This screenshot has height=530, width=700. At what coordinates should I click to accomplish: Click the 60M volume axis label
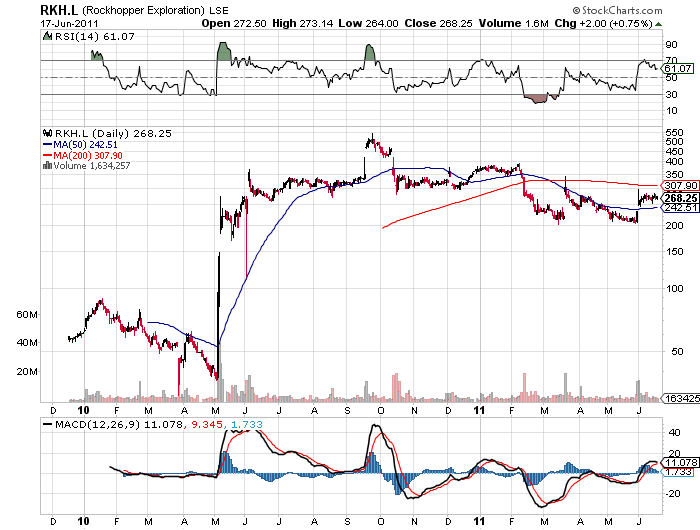coord(27,314)
